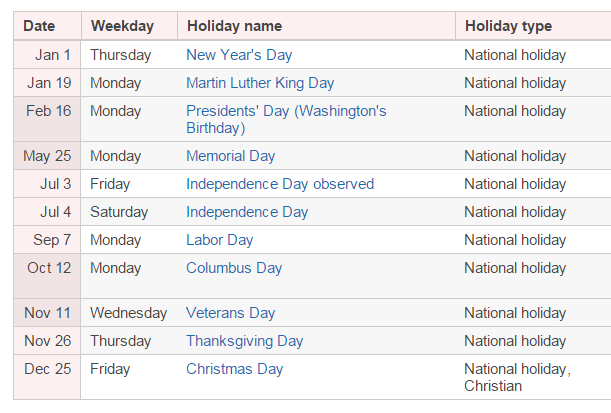Open the Veterans Day link

(x=230, y=313)
